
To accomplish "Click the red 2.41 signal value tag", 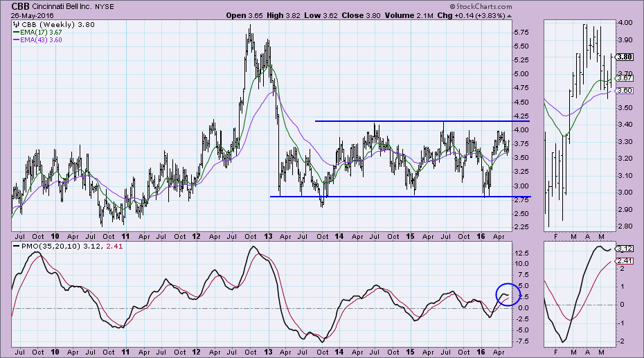I will pos(624,261).
